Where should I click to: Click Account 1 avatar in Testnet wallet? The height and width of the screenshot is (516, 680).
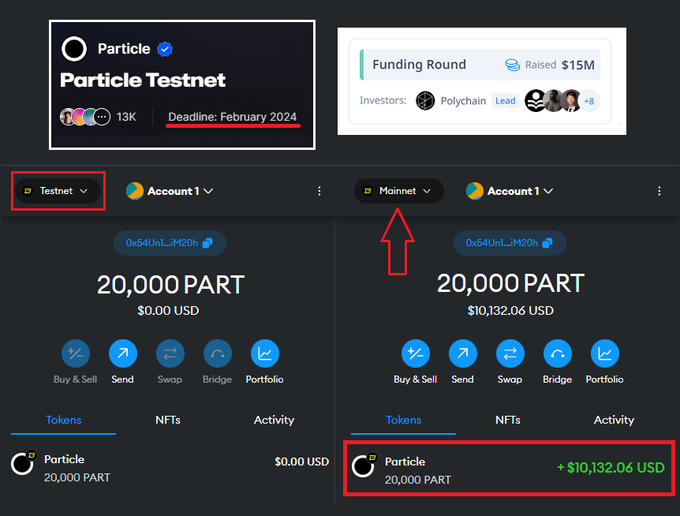pyautogui.click(x=134, y=191)
